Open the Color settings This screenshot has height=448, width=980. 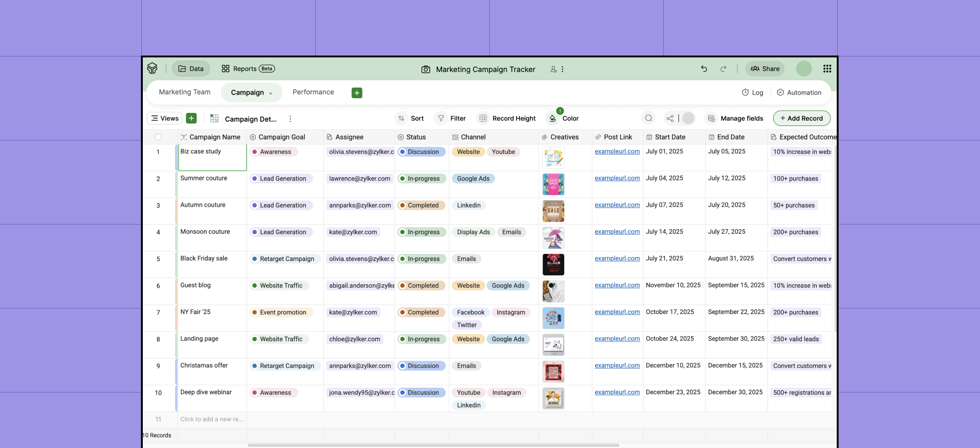click(x=563, y=118)
